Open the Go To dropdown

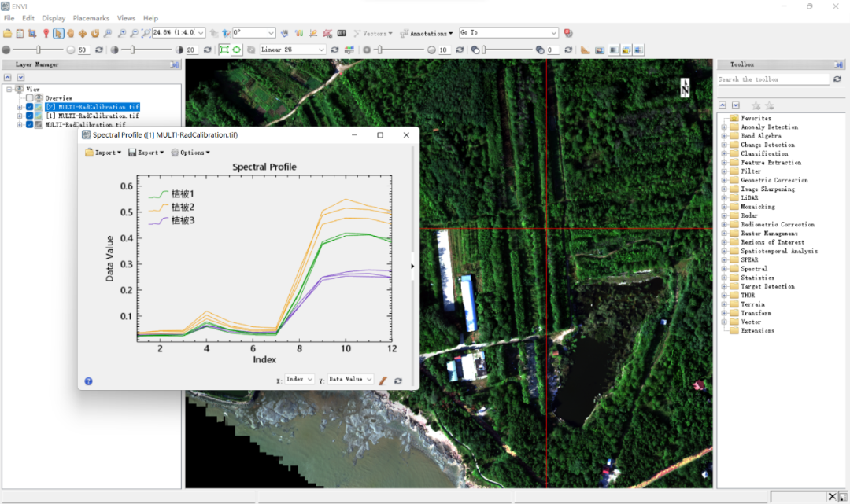554,33
